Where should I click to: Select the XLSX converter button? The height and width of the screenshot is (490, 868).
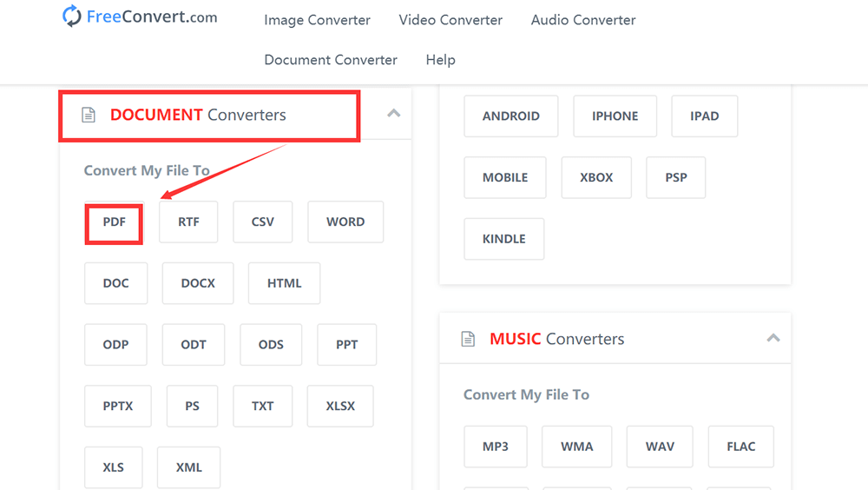tap(340, 406)
